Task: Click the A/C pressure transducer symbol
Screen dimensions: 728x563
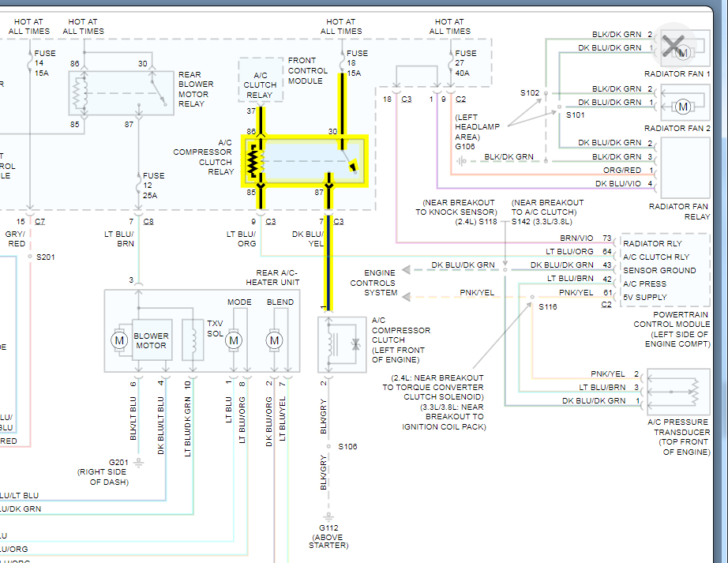Action: (677, 391)
